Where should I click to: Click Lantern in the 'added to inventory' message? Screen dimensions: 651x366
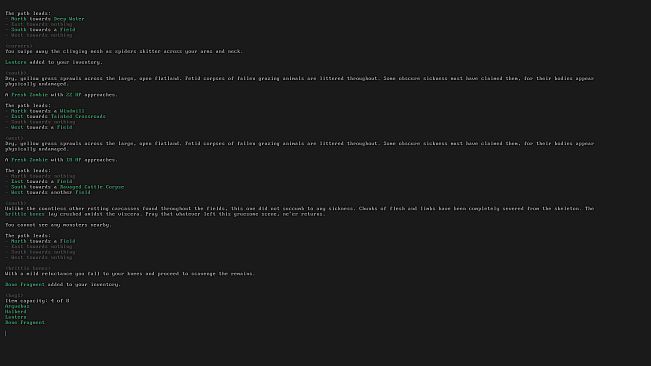tap(15, 62)
